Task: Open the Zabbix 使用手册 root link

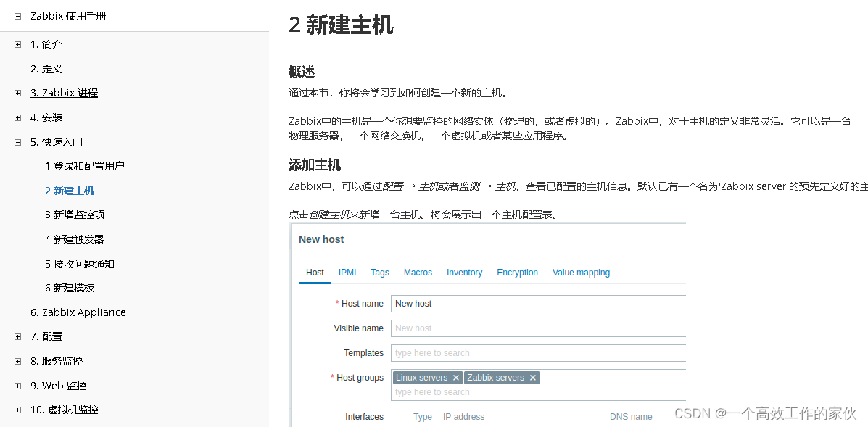Action: (68, 16)
